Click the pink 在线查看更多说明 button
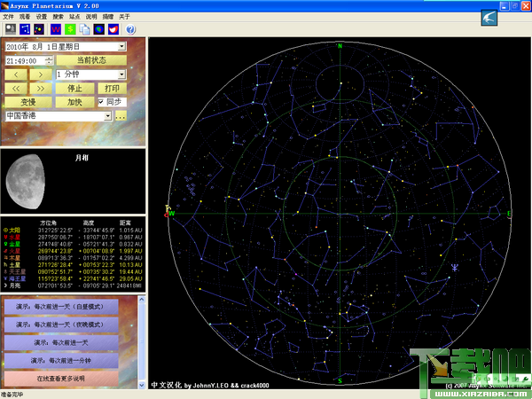 [x=61, y=379]
